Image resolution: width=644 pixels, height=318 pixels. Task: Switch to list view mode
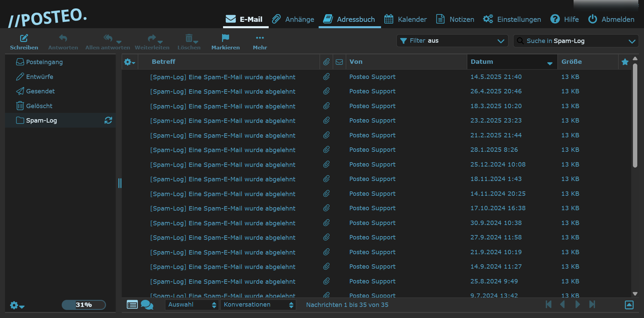coord(132,305)
